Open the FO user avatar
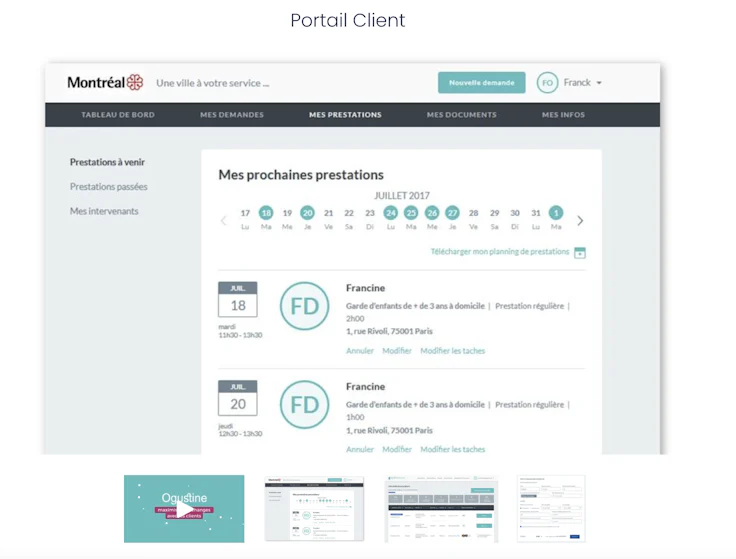Image resolution: width=736 pixels, height=559 pixels. 547,83
